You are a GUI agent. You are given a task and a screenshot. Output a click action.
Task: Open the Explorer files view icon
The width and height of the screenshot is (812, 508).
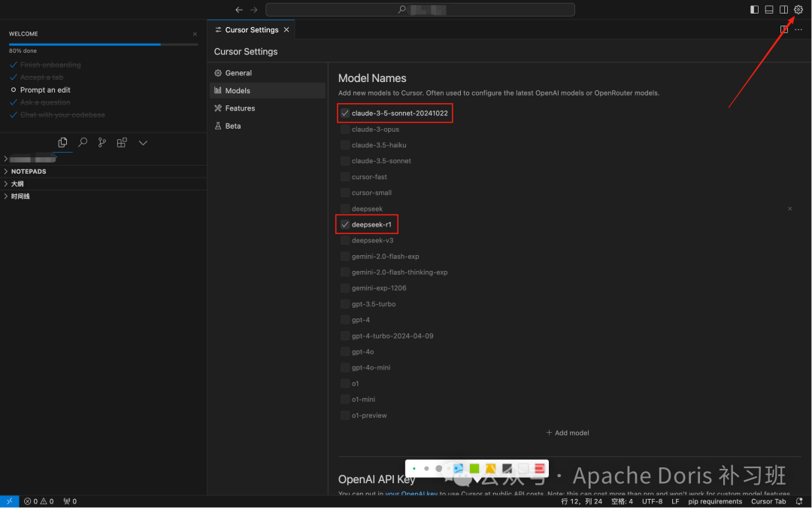(62, 142)
